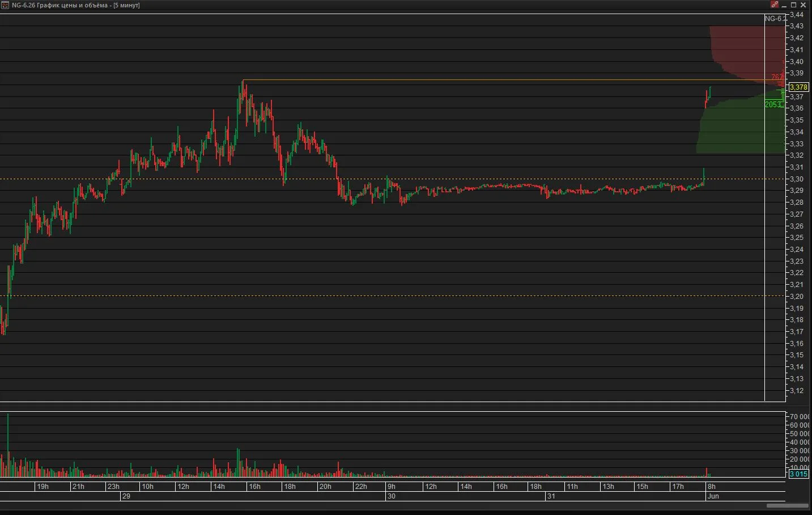
Task: Click the chart window icon in the title bar
Action: click(x=5, y=5)
